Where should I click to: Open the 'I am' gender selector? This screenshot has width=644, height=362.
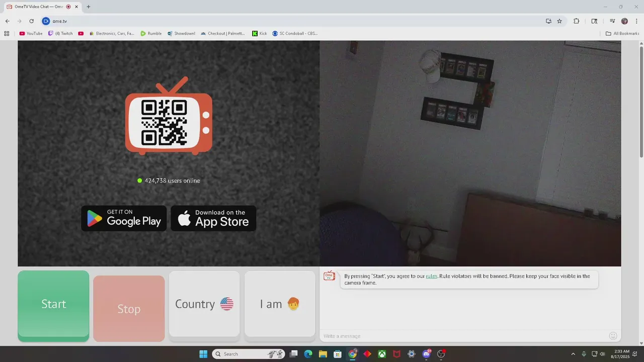coord(280,304)
